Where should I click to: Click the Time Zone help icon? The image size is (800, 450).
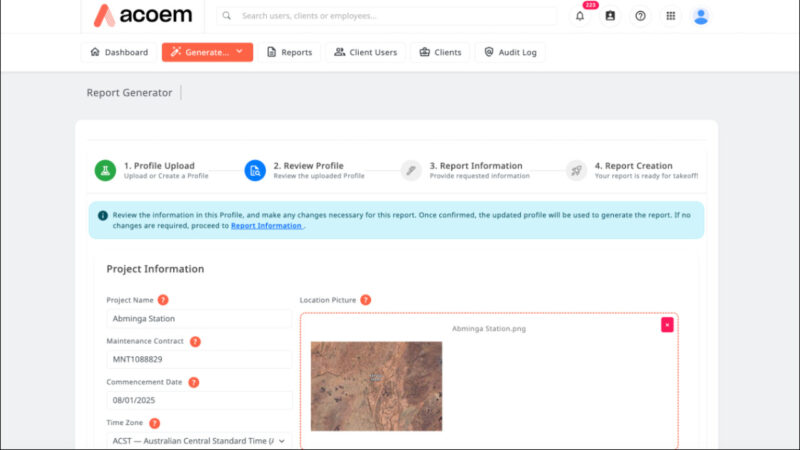[x=155, y=423]
